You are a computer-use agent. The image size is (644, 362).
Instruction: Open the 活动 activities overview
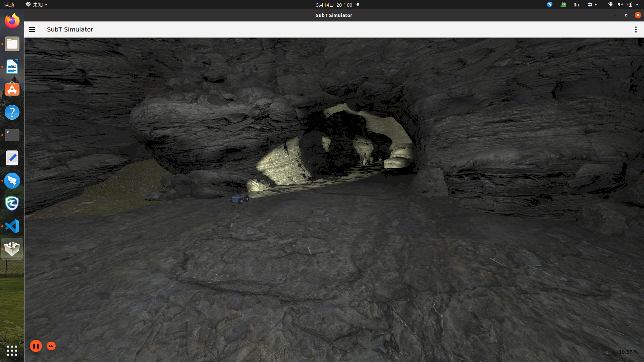(x=9, y=5)
